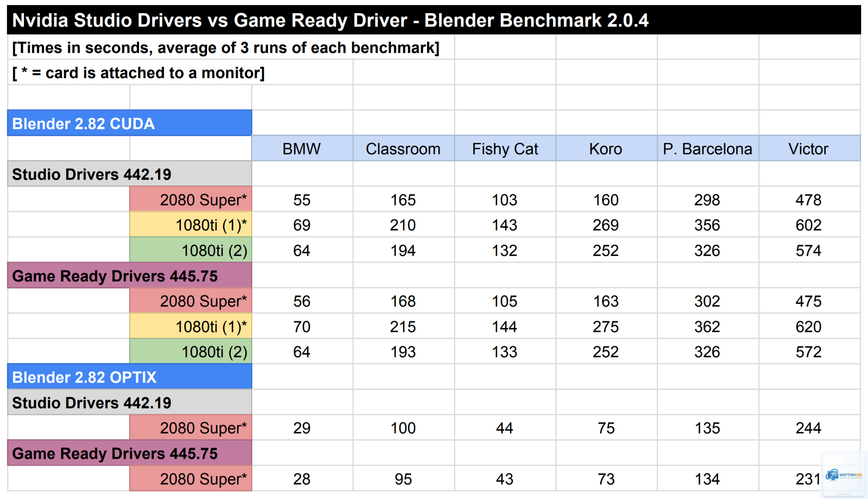
Task: Select OPTIX Fishy Cat value 43
Action: [505, 479]
